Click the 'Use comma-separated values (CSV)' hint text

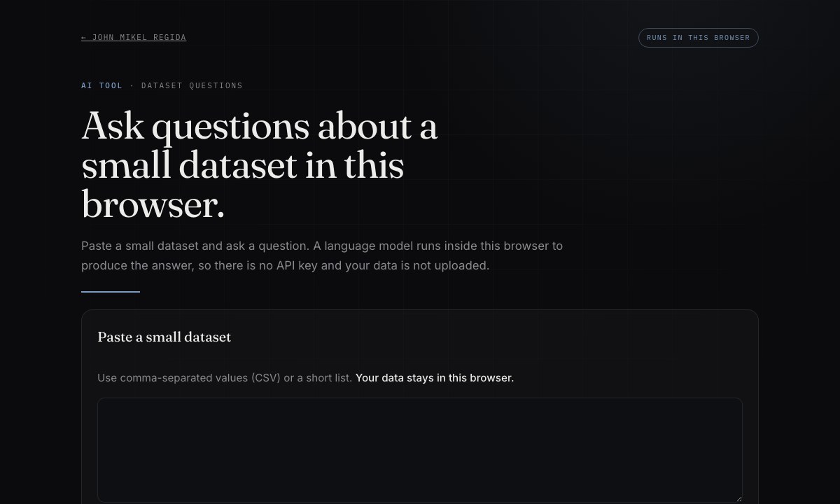point(225,378)
